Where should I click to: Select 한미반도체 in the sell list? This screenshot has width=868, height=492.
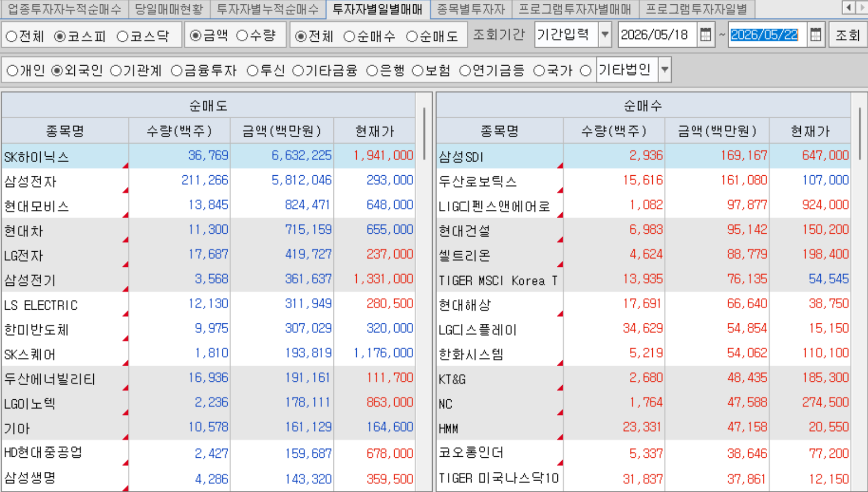[209, 329]
